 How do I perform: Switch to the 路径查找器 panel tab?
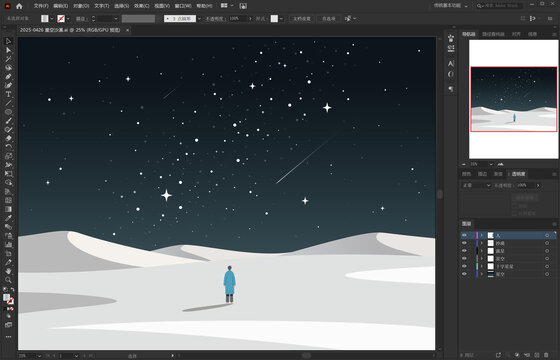click(x=493, y=34)
